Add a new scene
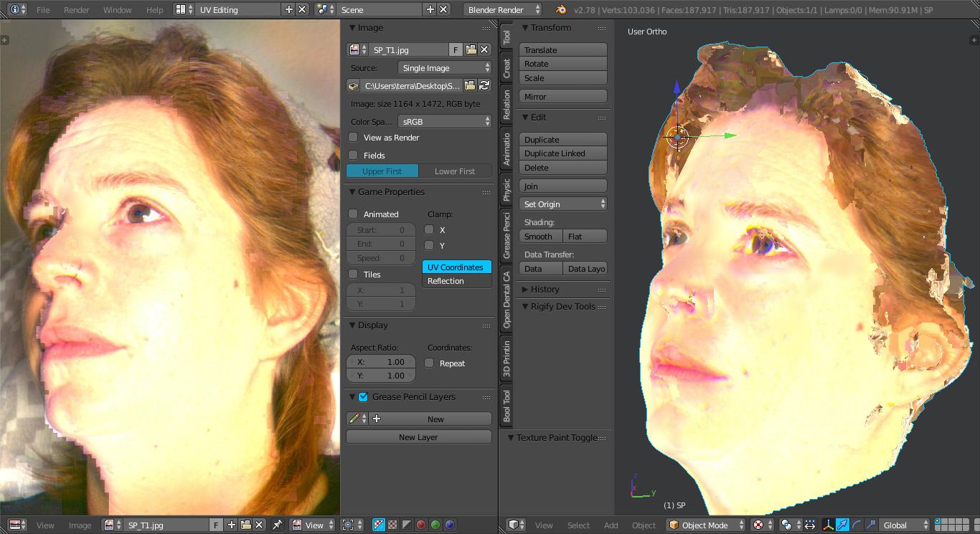 430,10
